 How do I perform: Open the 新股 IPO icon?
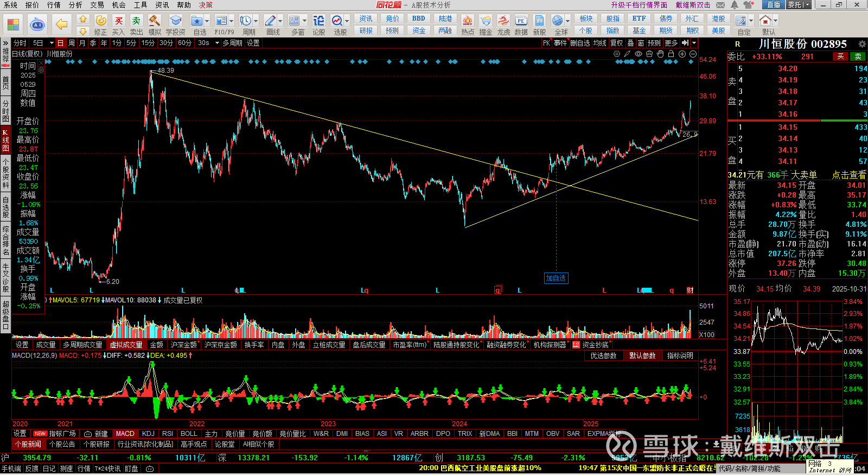click(539, 25)
